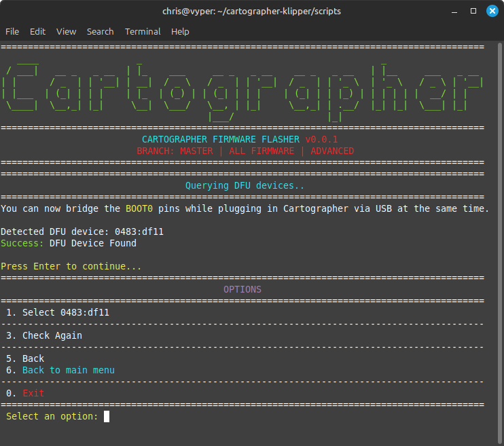The width and height of the screenshot is (504, 446).
Task: Open the Help menu
Action: 180,31
